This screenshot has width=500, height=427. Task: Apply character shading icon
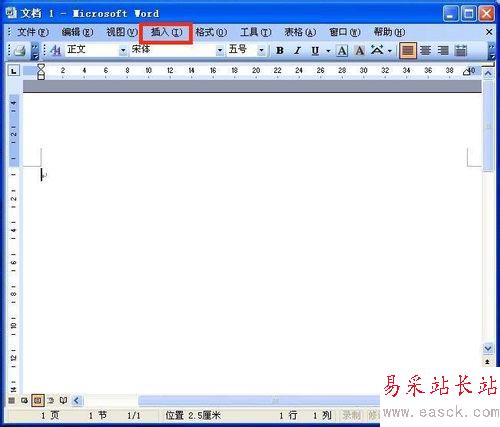(x=359, y=51)
